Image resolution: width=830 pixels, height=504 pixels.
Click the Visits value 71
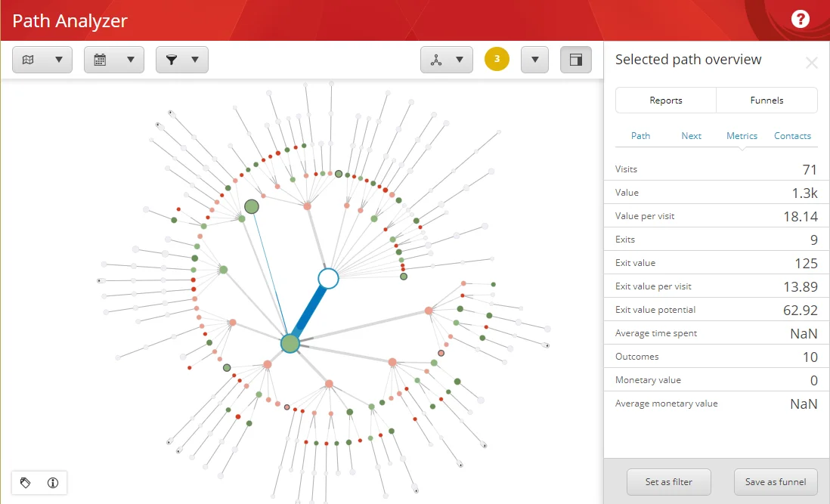pos(810,170)
